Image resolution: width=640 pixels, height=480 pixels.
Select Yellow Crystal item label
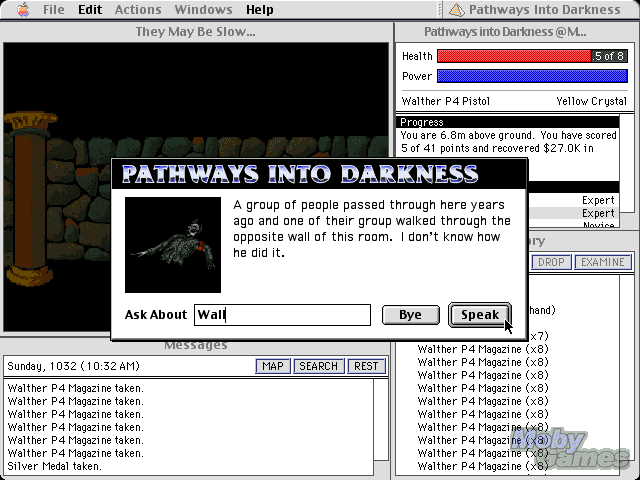(591, 101)
